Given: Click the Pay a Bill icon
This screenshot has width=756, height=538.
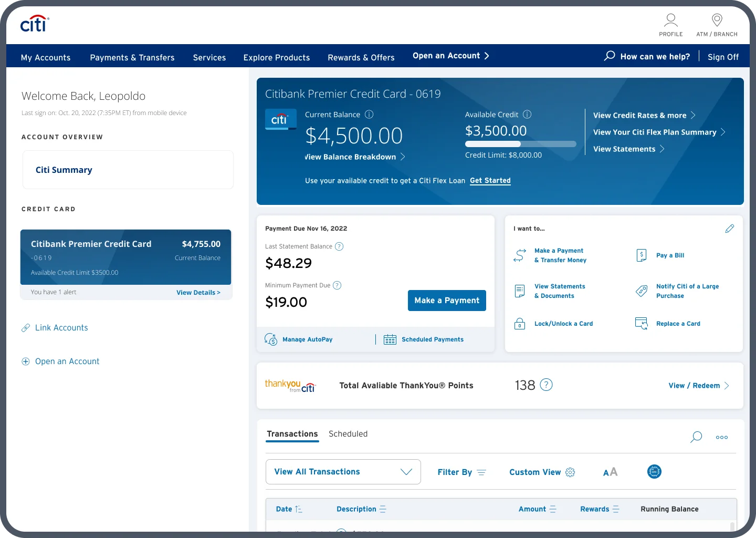Looking at the screenshot, I should click(x=642, y=255).
